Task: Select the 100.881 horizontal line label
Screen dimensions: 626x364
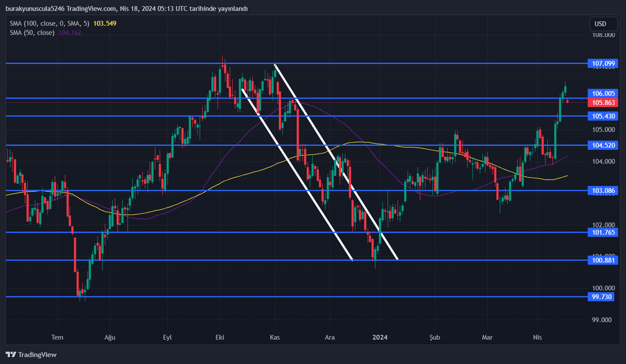Action: point(604,260)
